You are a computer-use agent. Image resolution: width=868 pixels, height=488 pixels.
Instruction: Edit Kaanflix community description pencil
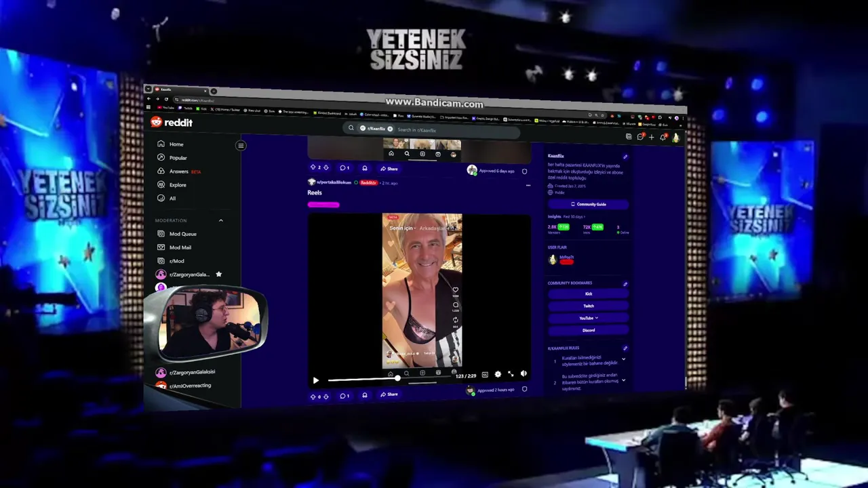click(x=625, y=157)
